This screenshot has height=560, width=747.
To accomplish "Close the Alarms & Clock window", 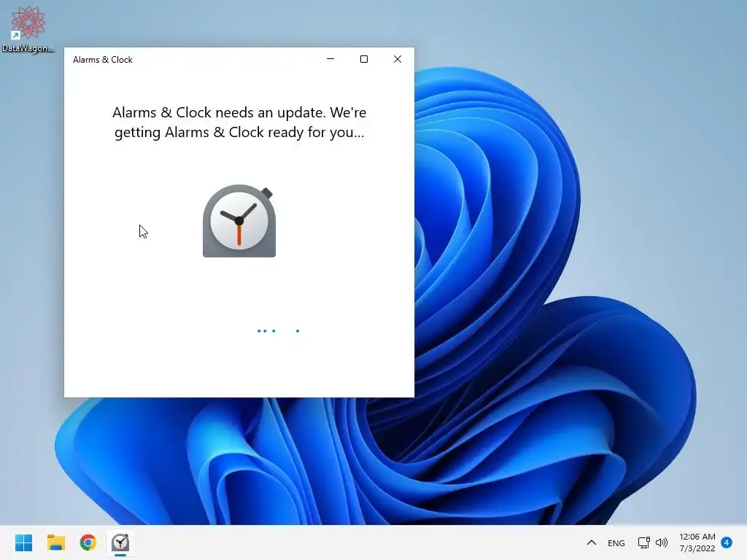I will (398, 59).
